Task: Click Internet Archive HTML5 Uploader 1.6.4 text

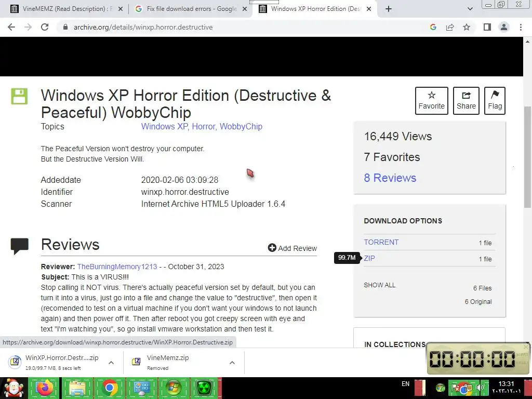Action: point(213,204)
